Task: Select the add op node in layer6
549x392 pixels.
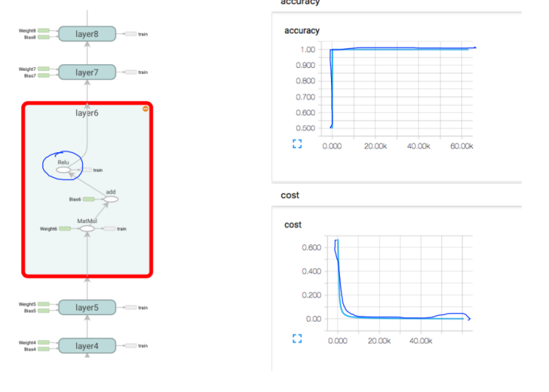Action: point(111,199)
